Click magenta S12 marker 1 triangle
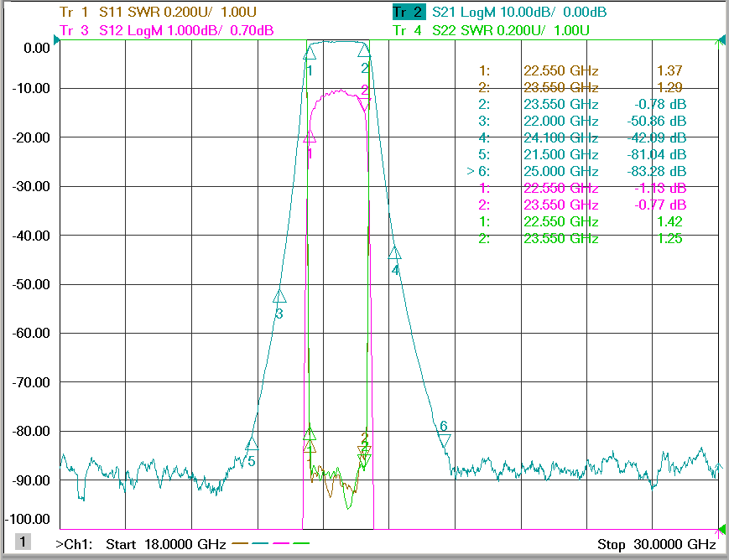729x560 pixels. pyautogui.click(x=310, y=136)
